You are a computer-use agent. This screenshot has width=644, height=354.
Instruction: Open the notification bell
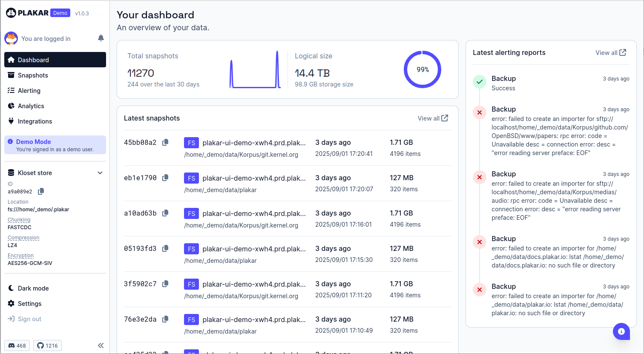pyautogui.click(x=101, y=38)
